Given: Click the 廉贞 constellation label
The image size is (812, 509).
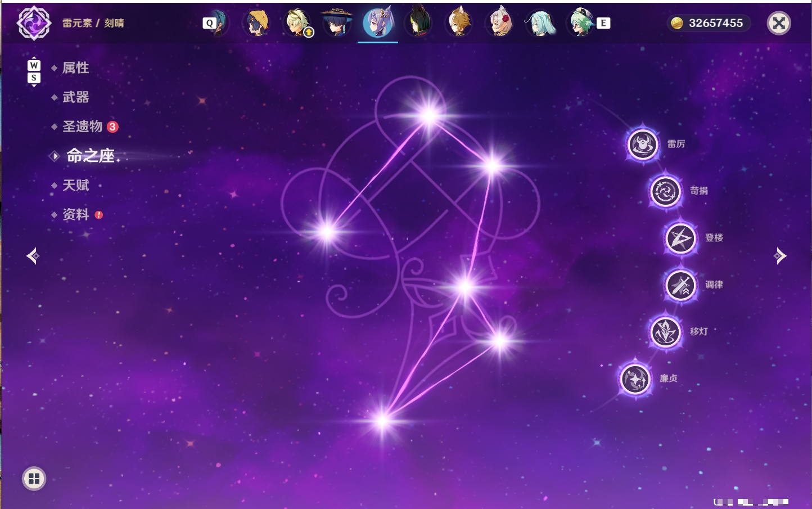Looking at the screenshot, I should (669, 379).
